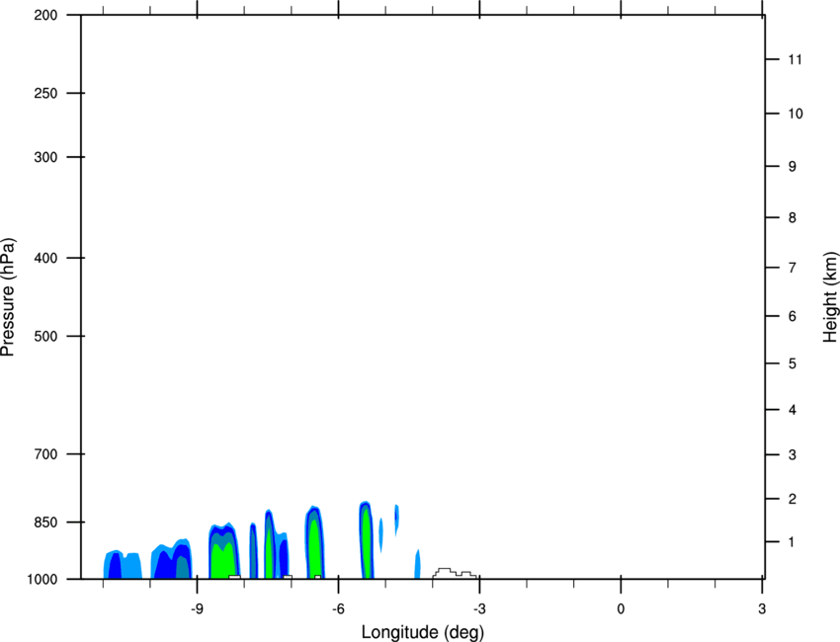Image resolution: width=840 pixels, height=642 pixels.
Task: Click the 400 pressure tick label
Action: (45, 258)
